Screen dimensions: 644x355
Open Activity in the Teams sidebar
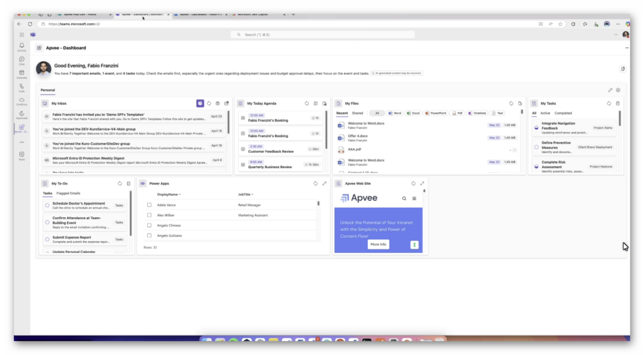(22, 47)
